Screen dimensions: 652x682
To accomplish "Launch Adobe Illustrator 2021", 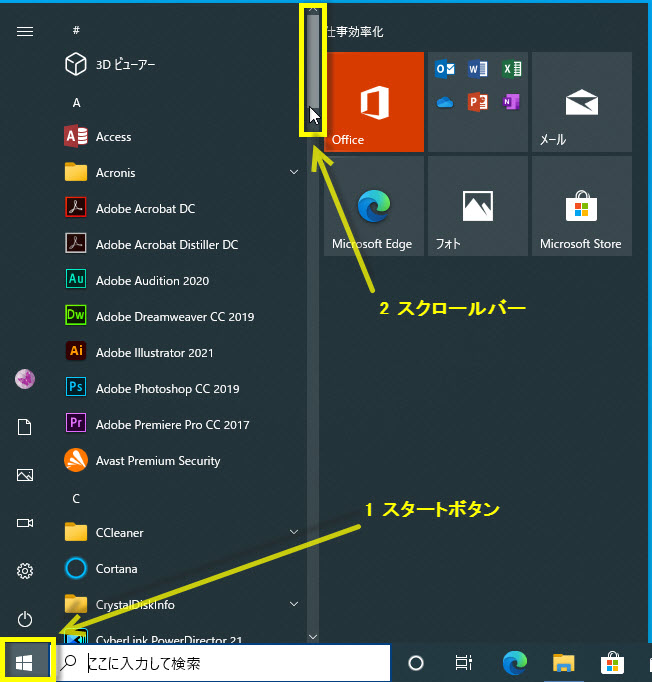I will (154, 353).
